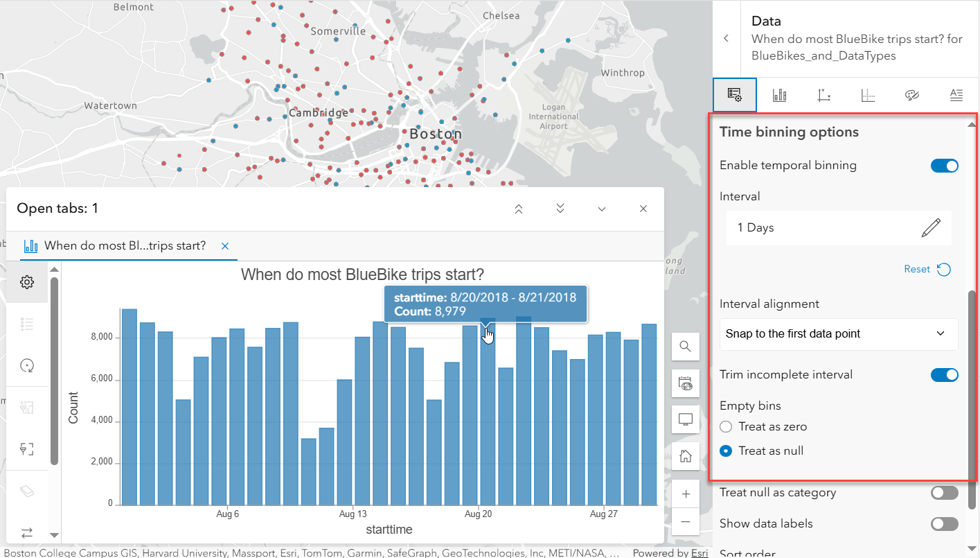Click the 1 Days interval field
Screen dimensions: 980x558
coord(839,227)
